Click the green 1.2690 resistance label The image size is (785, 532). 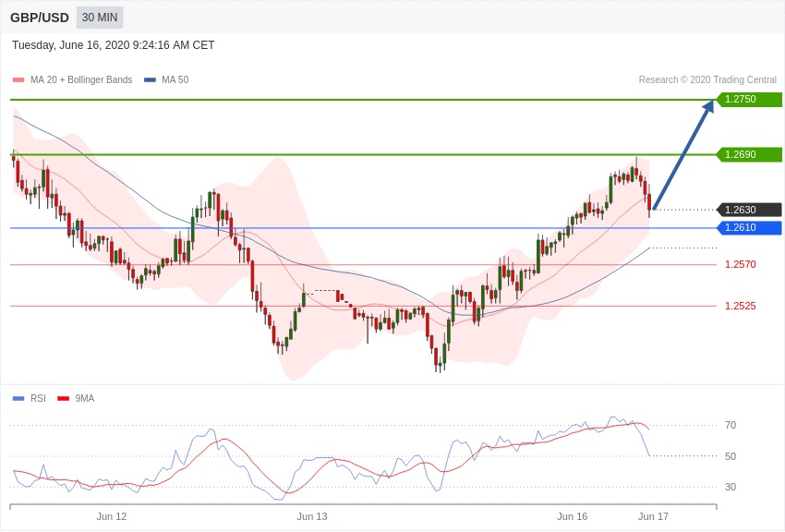pos(749,154)
